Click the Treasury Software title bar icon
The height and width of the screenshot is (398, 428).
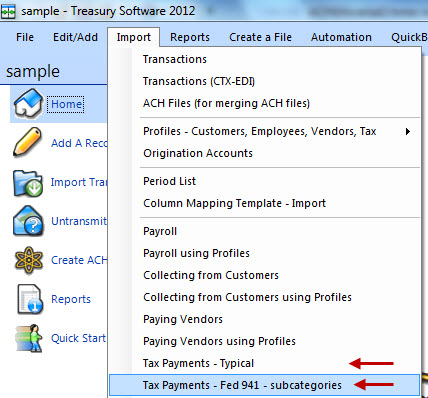click(x=8, y=11)
